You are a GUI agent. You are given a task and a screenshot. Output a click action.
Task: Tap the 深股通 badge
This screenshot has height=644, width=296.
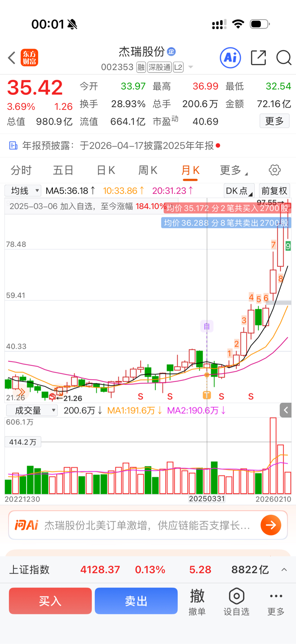[160, 67]
